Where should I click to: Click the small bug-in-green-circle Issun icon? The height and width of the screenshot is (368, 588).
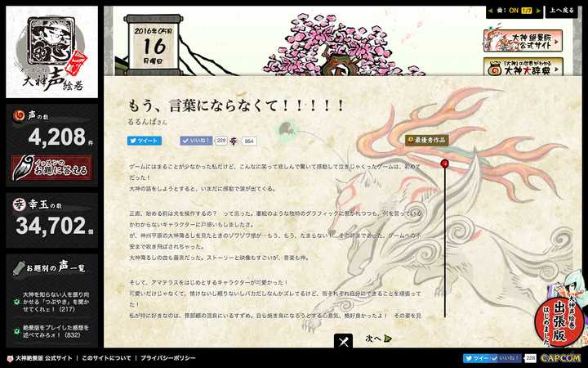tap(288, 130)
